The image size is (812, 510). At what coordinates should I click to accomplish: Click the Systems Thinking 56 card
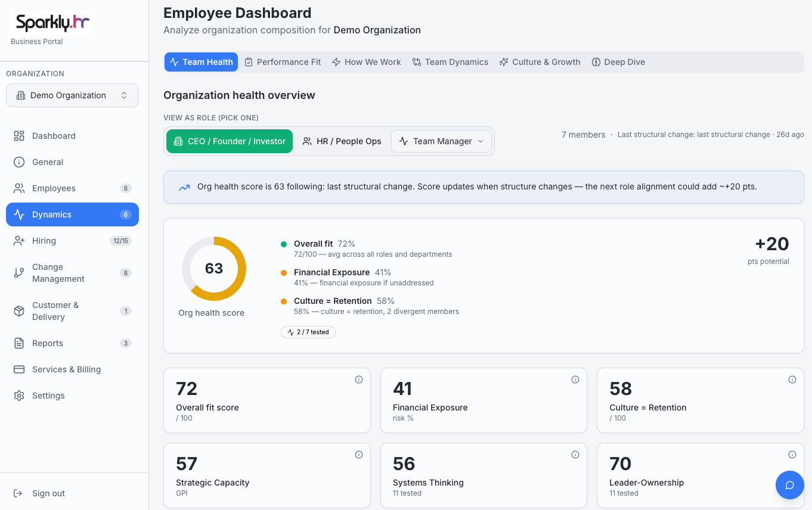tap(484, 475)
